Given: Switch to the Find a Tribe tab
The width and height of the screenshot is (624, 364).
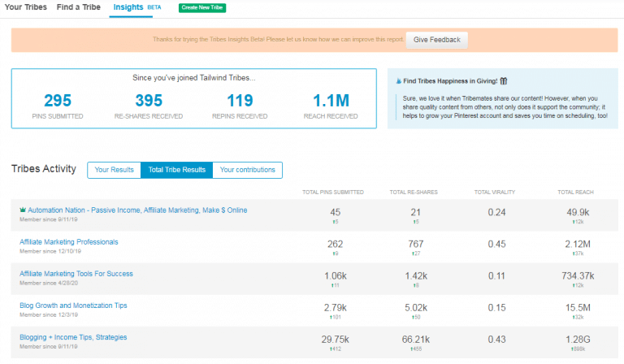Looking at the screenshot, I should 78,7.
